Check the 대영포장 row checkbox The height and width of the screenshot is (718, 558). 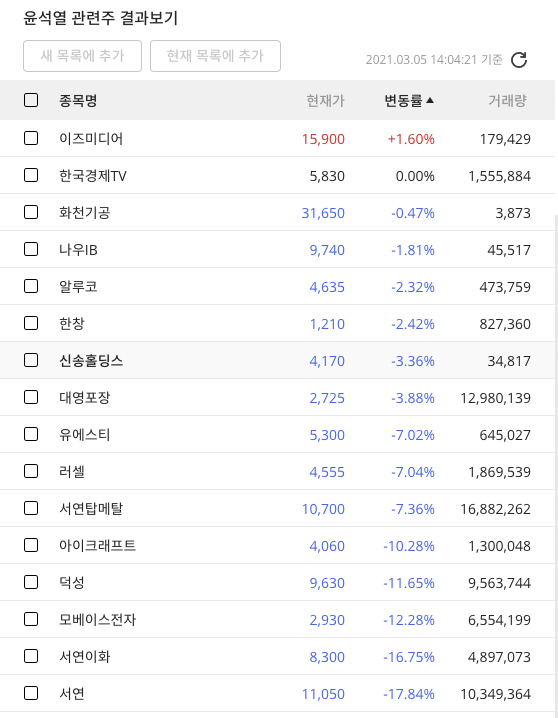pos(31,397)
